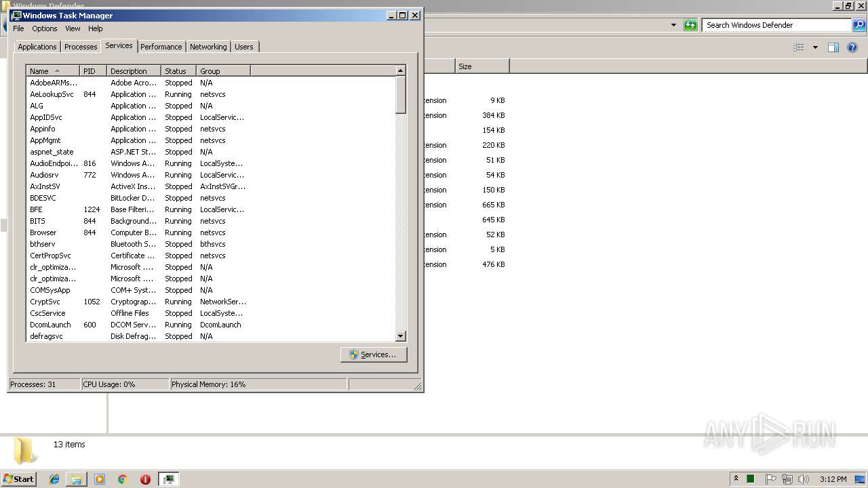
Task: Select the BFE service row
Action: [210, 209]
